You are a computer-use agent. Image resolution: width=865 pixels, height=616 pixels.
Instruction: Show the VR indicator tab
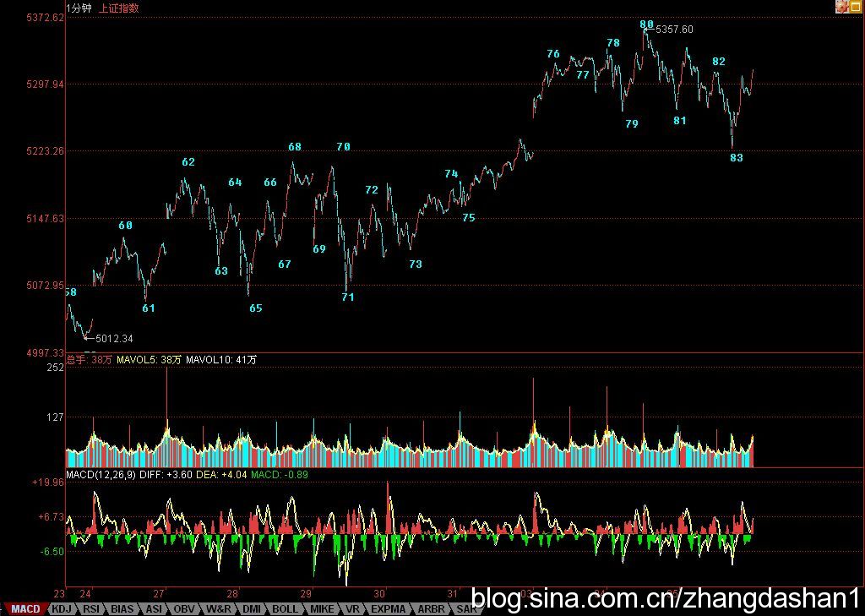pos(352,608)
